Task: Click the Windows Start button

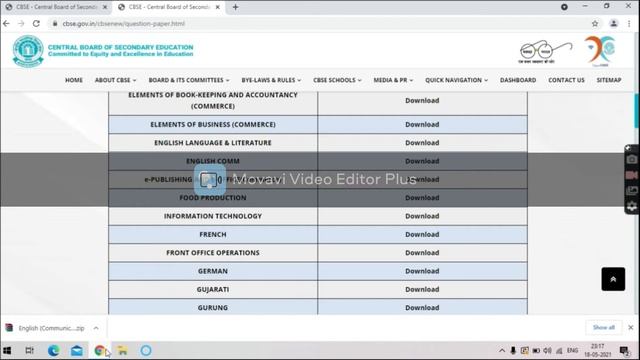Action: tap(7, 351)
